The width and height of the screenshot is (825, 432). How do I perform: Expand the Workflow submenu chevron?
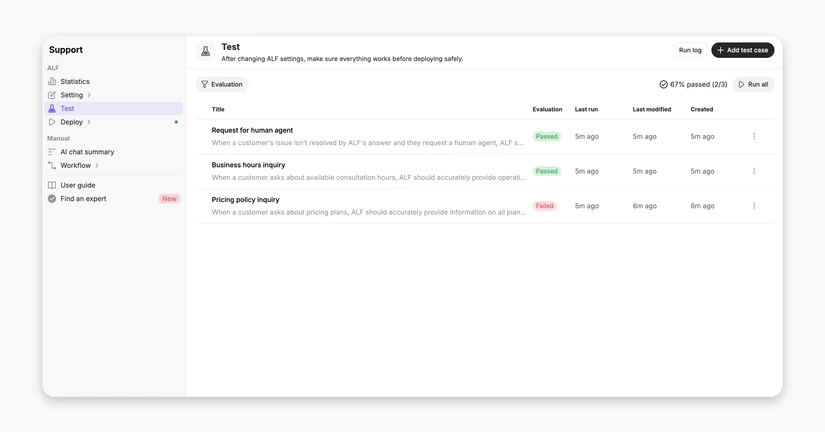point(97,165)
